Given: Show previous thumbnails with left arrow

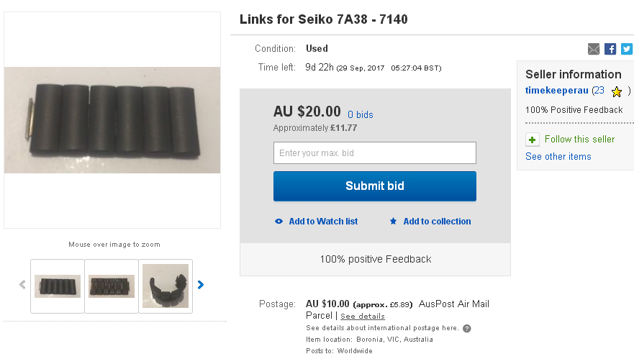Looking at the screenshot, I should coord(22,285).
